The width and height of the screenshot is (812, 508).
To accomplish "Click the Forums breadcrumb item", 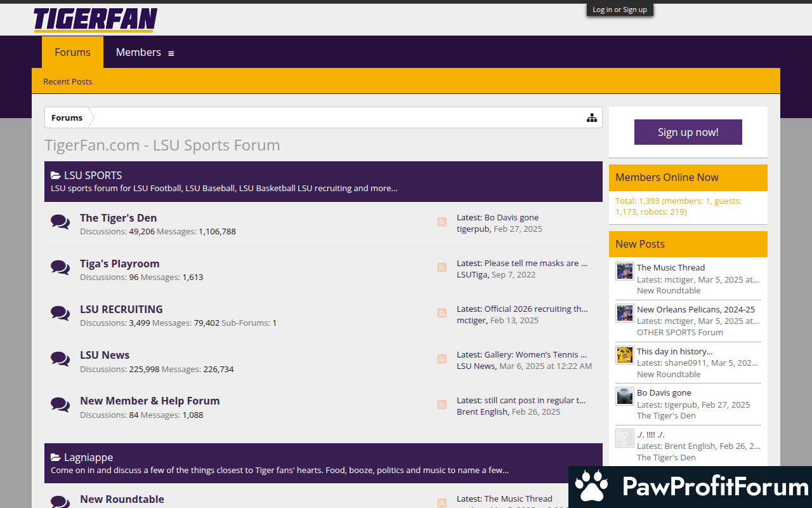I will [x=67, y=117].
